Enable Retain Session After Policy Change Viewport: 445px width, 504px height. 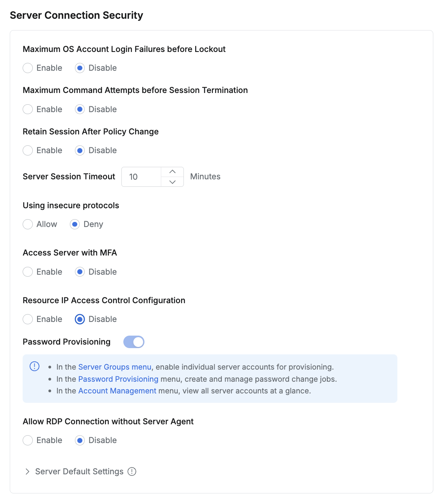[28, 150]
